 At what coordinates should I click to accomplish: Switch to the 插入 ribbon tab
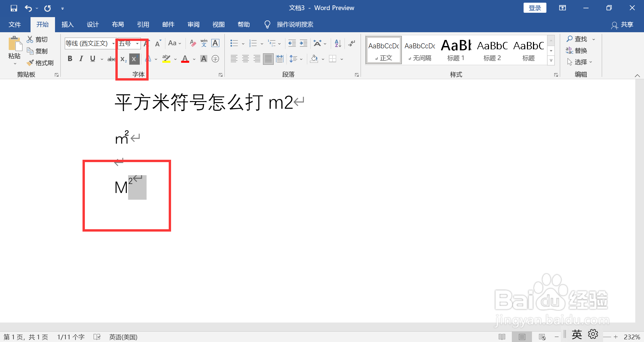click(x=67, y=24)
